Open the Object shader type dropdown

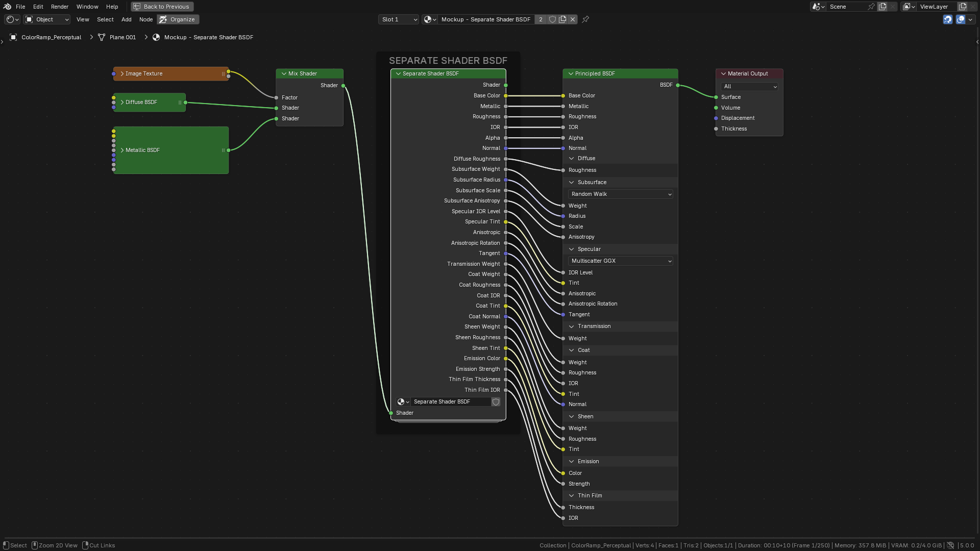point(47,19)
